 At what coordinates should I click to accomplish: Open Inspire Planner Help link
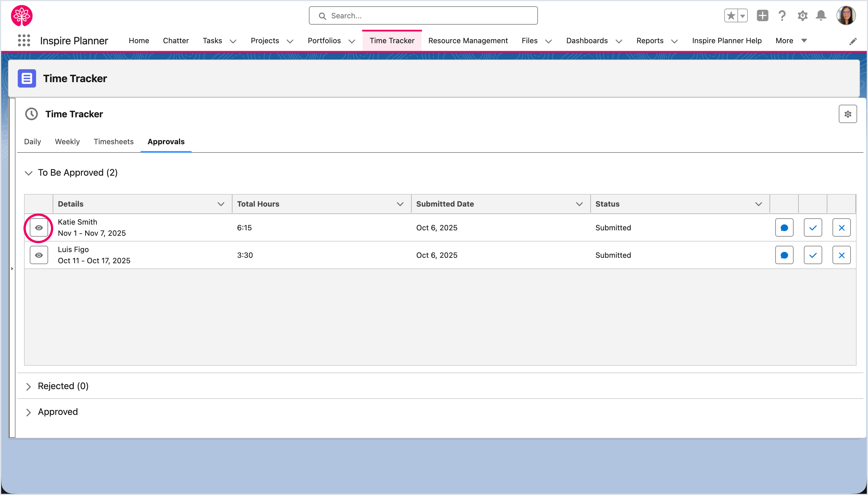(x=727, y=41)
